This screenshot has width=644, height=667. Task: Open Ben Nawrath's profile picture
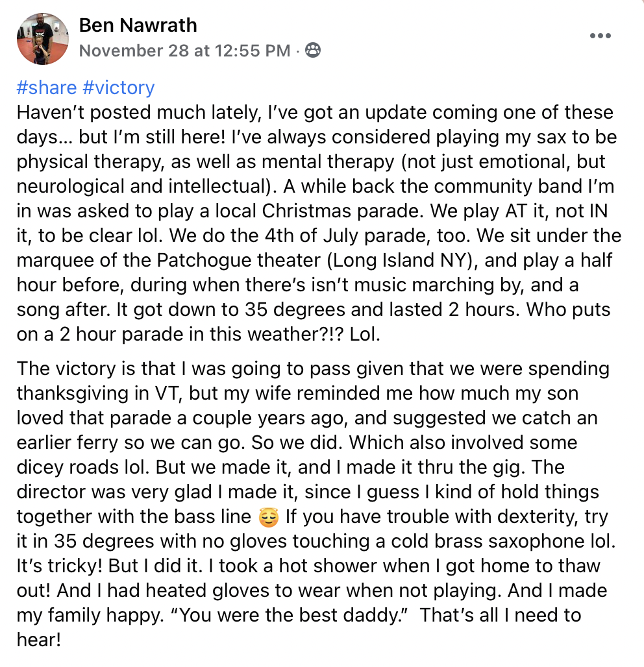tap(43, 39)
